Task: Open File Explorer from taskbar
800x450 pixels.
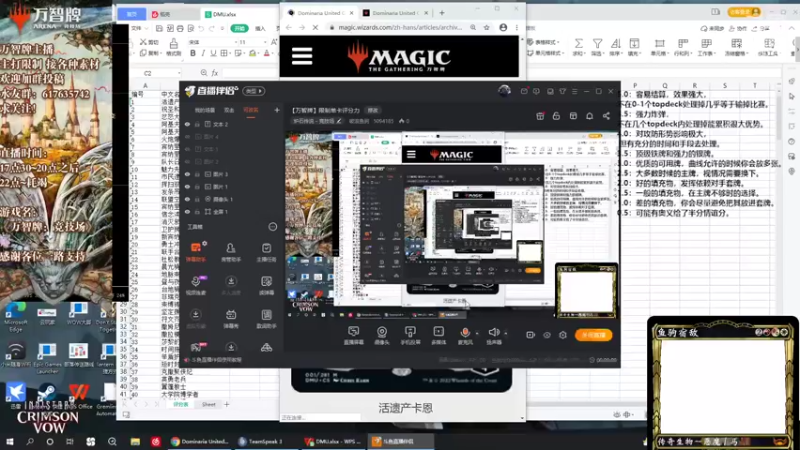Action: tap(135, 441)
